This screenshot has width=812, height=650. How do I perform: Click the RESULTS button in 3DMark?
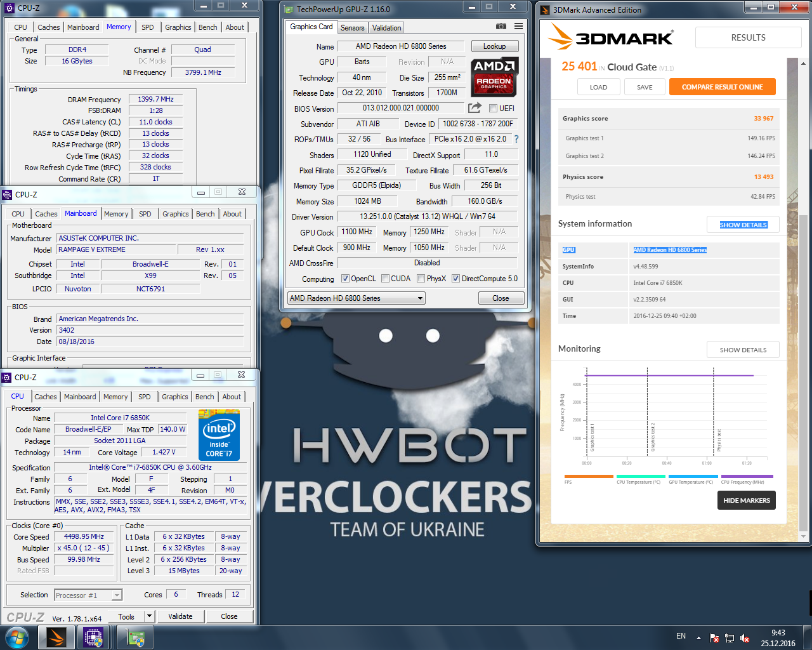coord(748,37)
